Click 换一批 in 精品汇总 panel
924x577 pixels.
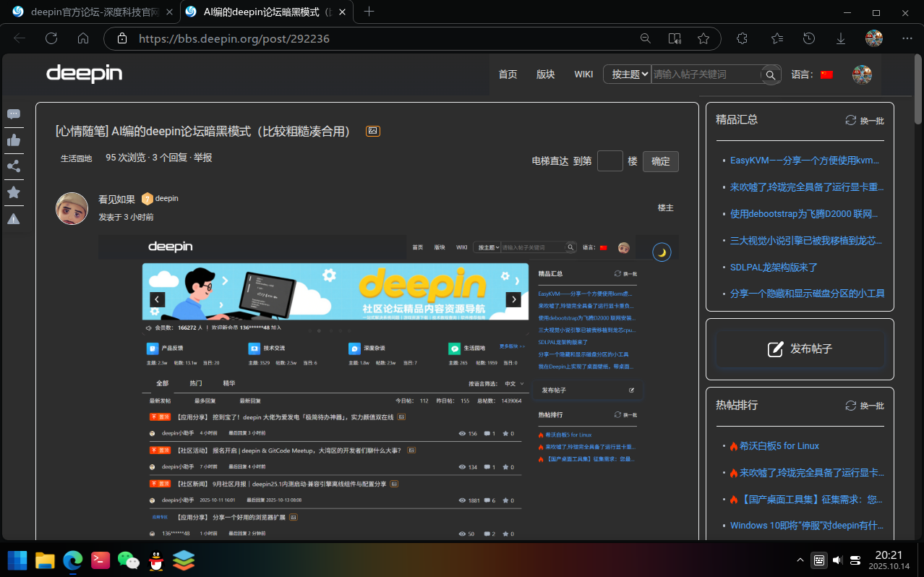coord(865,121)
